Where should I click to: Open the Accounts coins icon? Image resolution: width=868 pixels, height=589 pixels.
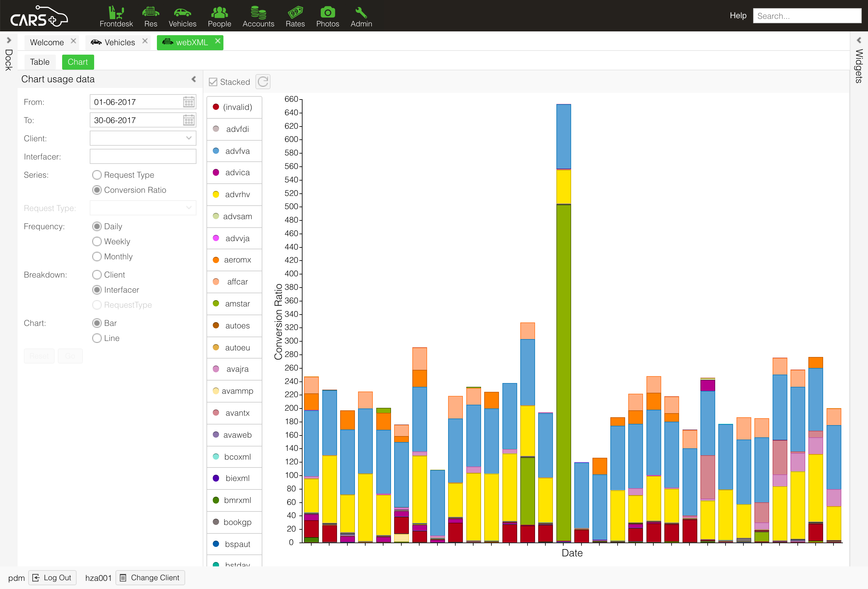pyautogui.click(x=258, y=13)
